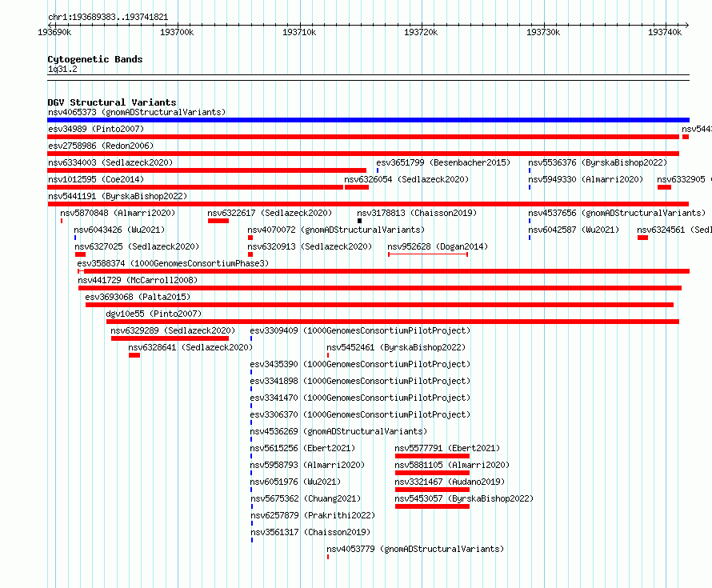Click nsv5675362 (Chuang2021) label
The height and width of the screenshot is (588, 712).
point(306,498)
